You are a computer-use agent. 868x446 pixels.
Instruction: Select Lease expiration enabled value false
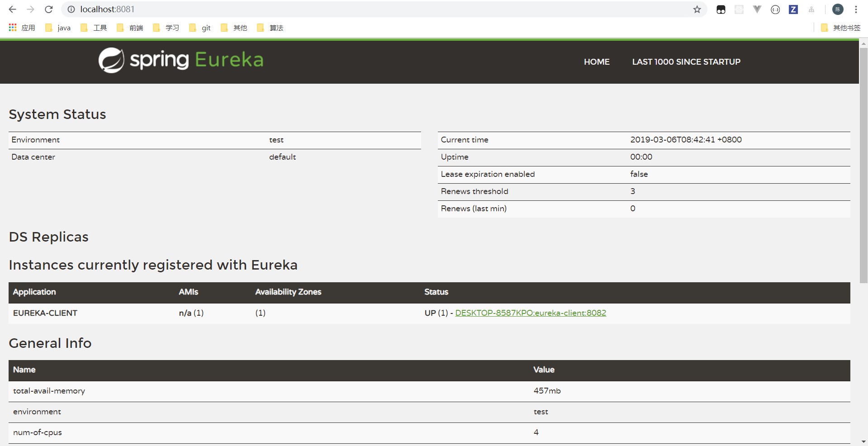[639, 174]
